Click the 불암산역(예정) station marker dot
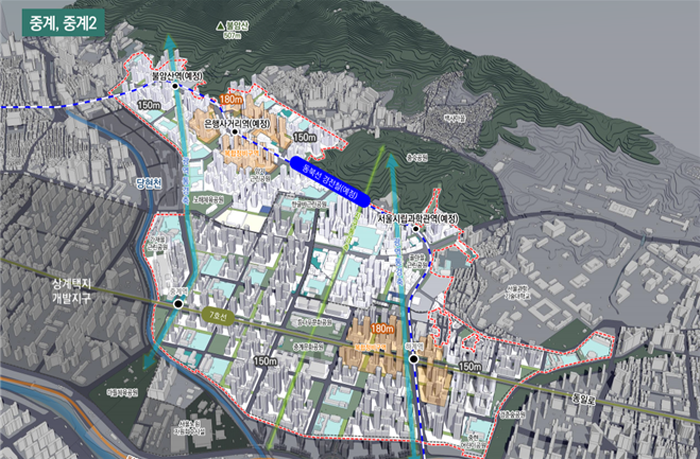700x459 pixels. click(175, 86)
